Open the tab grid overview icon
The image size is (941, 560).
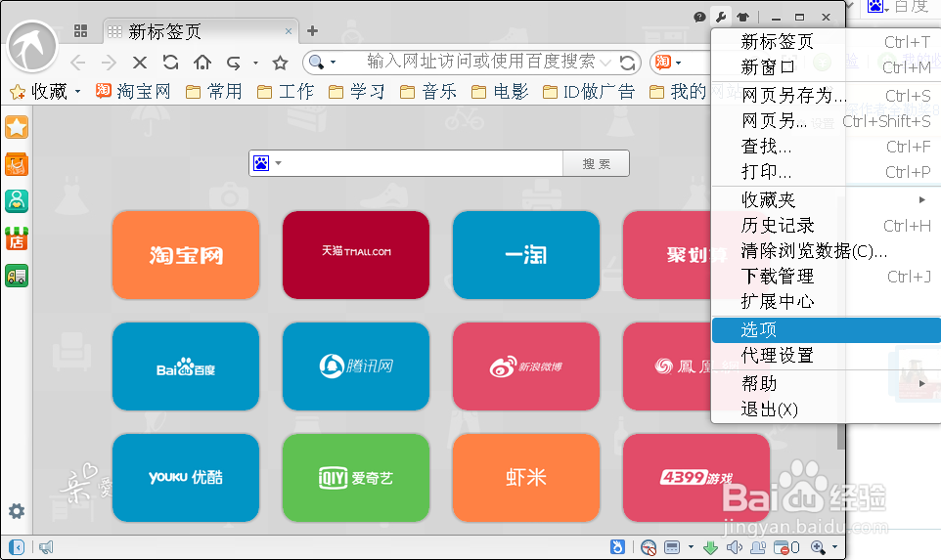coord(80,30)
